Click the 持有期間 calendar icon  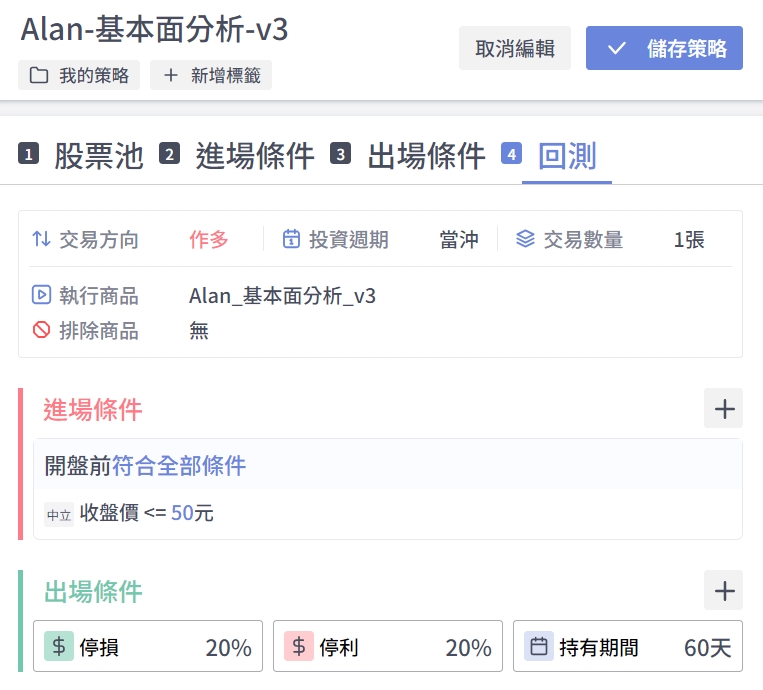point(539,646)
